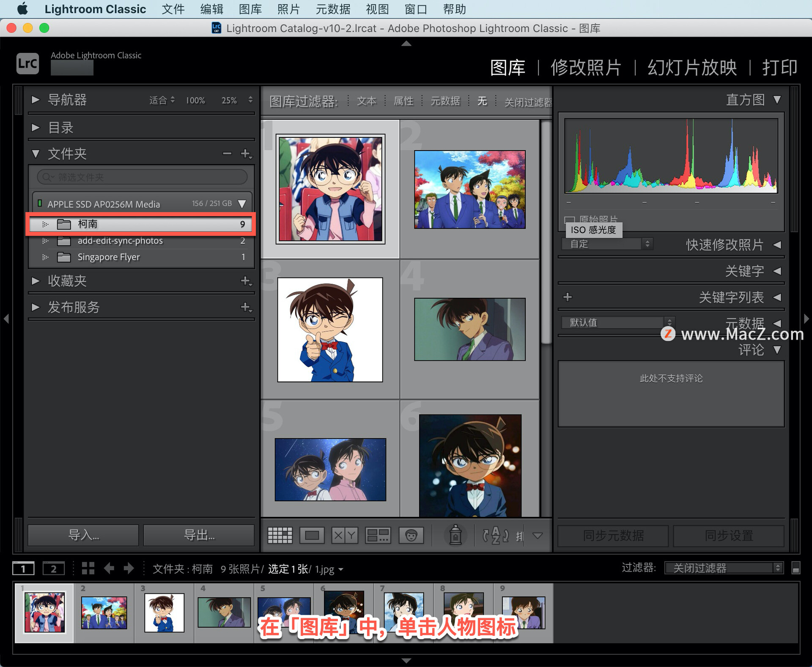Open the 关闭过滤器 filmstrip filter dropdown
This screenshot has height=667, width=812.
(724, 568)
